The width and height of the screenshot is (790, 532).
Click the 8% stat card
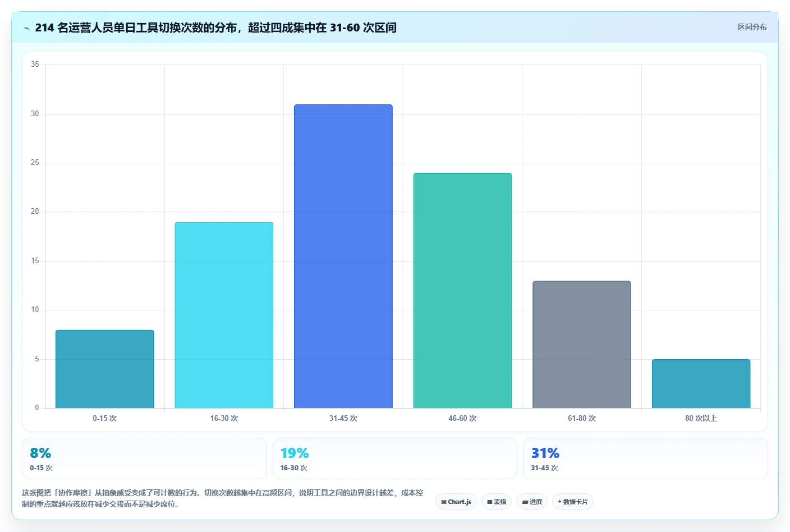144,458
